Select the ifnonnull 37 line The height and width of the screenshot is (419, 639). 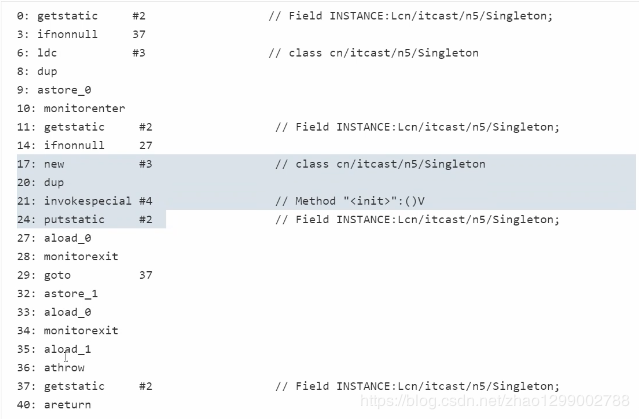pyautogui.click(x=81, y=34)
